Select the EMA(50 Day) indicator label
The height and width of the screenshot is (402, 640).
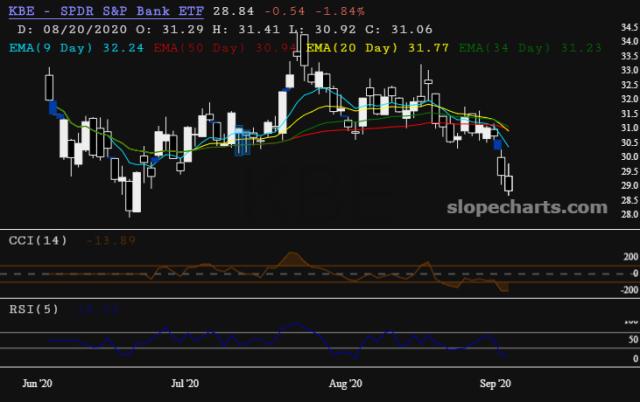(208, 46)
